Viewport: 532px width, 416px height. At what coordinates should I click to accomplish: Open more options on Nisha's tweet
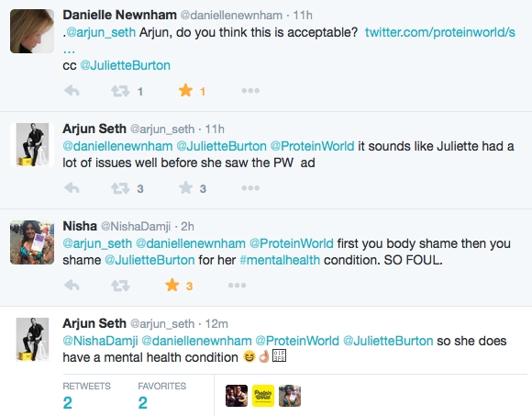(237, 286)
